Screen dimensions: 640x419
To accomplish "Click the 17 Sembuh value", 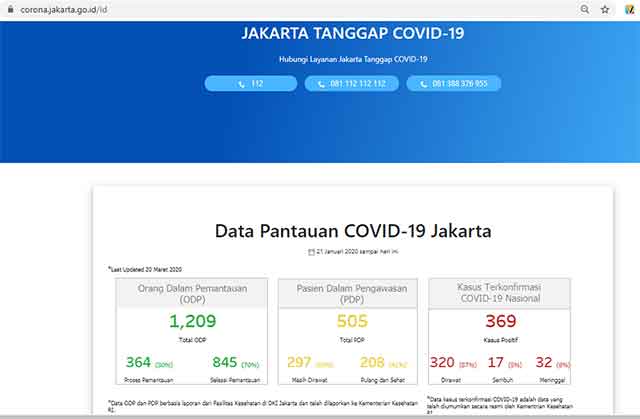I will [496, 362].
